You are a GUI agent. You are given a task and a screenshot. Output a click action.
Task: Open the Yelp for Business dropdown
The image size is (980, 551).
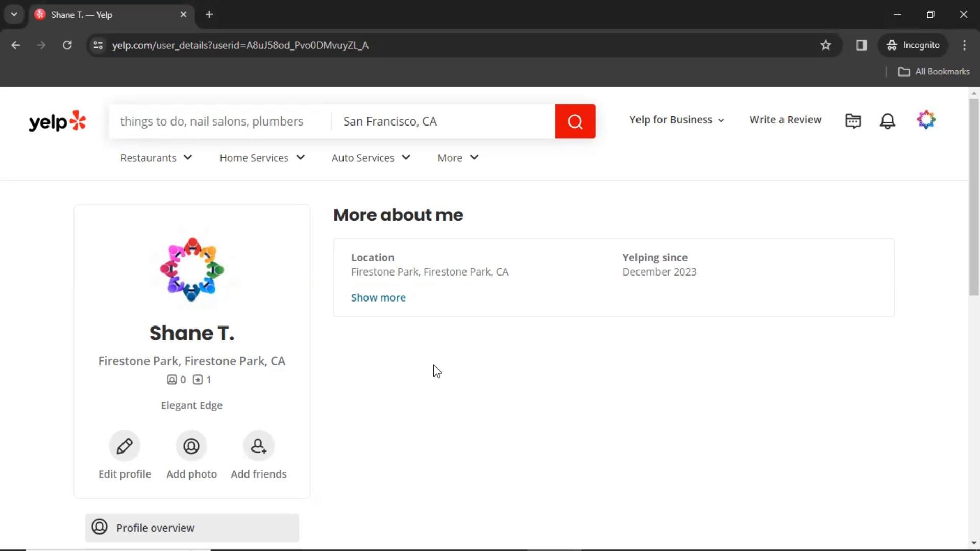(676, 120)
